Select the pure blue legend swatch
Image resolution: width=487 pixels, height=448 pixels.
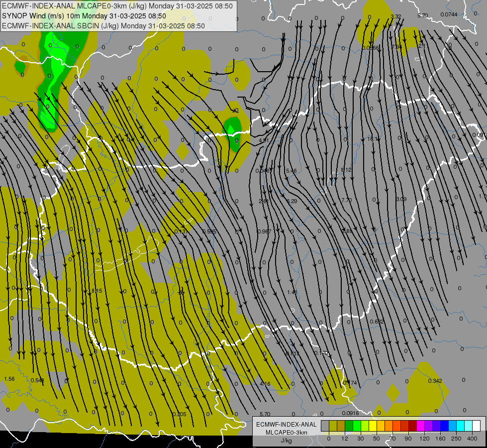click(444, 426)
